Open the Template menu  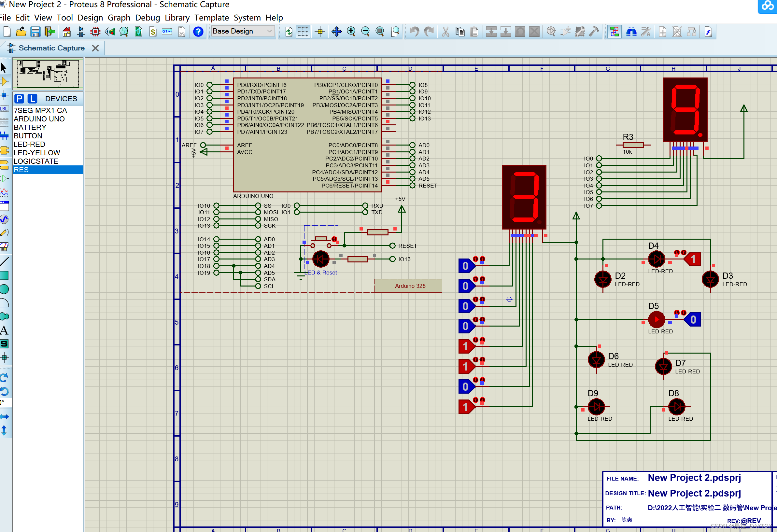coord(212,17)
